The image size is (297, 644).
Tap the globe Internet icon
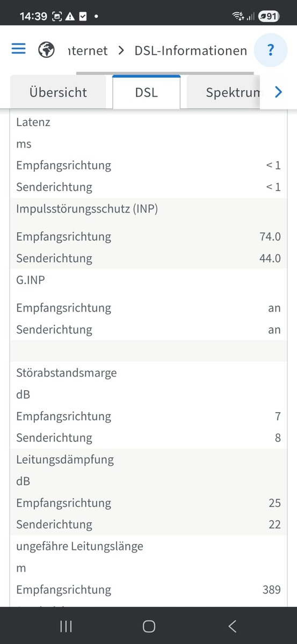coord(47,50)
